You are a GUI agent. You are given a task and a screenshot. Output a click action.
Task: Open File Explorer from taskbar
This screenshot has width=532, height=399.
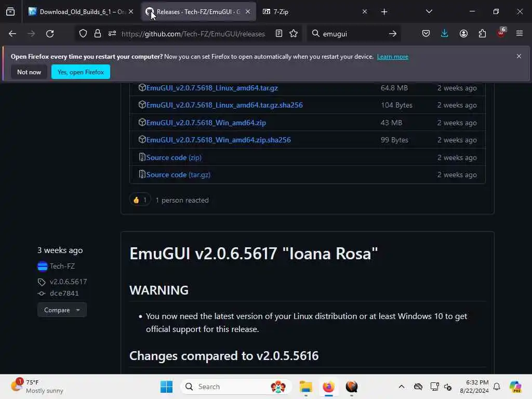click(305, 387)
